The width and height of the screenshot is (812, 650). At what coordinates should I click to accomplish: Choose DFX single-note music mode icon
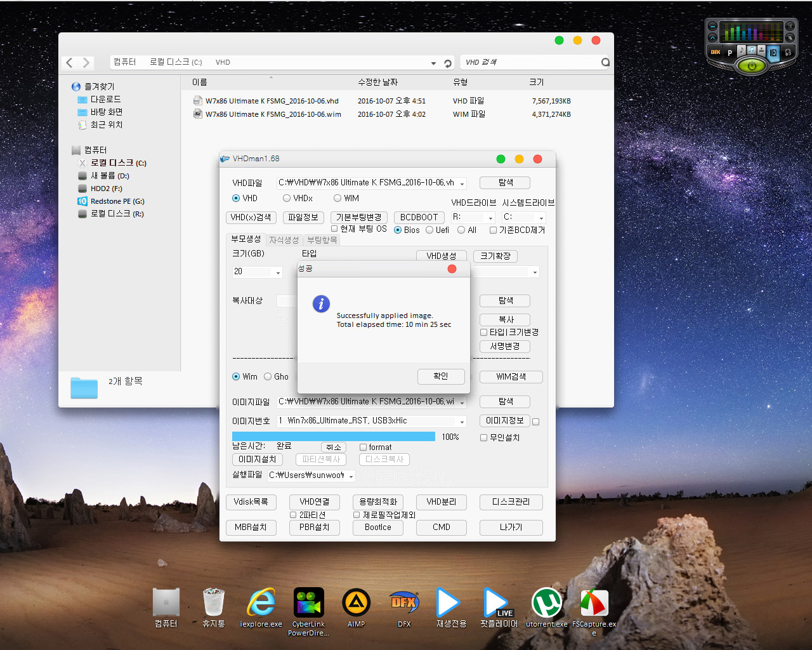pyautogui.click(x=742, y=51)
